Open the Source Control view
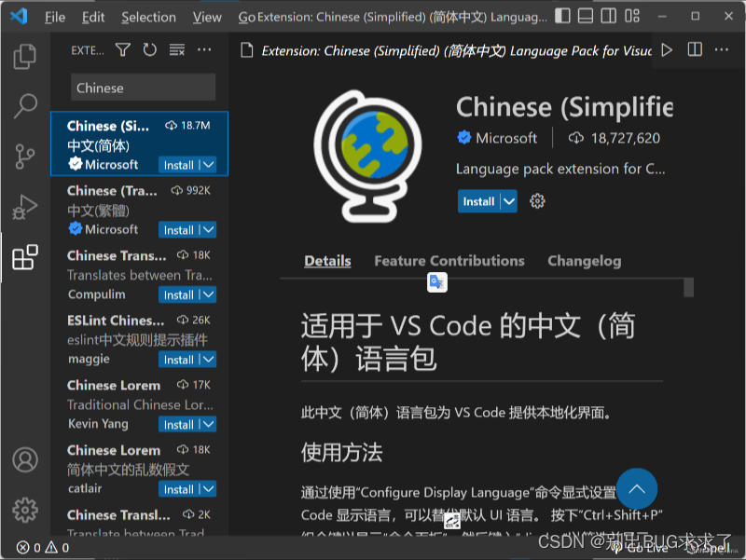Viewport: 746px width, 560px height. [x=25, y=156]
